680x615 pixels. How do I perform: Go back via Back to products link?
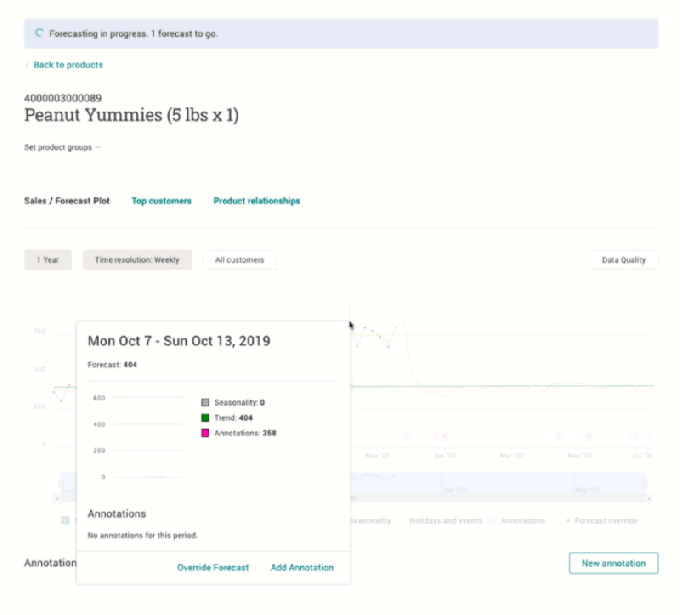pyautogui.click(x=66, y=65)
